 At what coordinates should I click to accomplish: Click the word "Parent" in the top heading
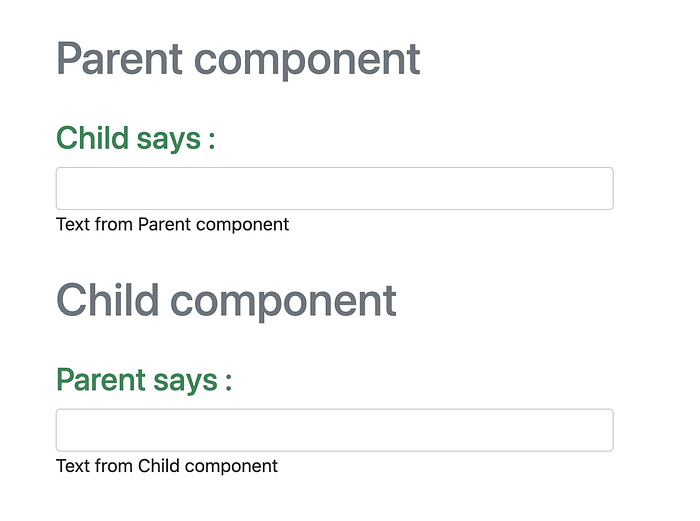120,59
